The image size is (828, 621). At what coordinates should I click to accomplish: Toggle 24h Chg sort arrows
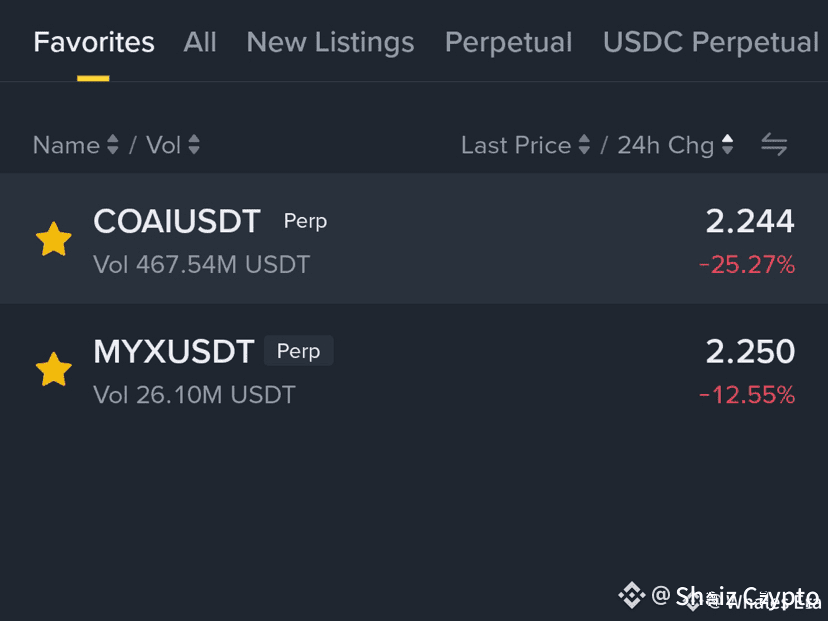click(x=728, y=145)
